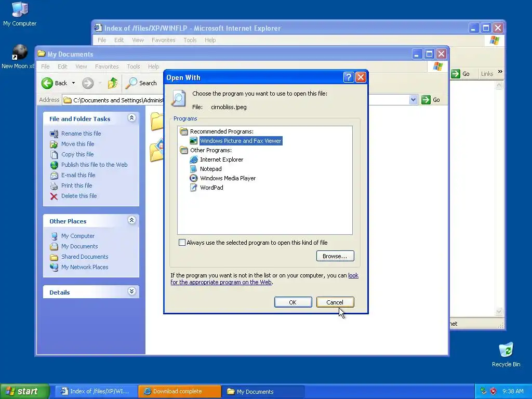
Task: Click Cancel in Open With dialog
Action: point(335,302)
